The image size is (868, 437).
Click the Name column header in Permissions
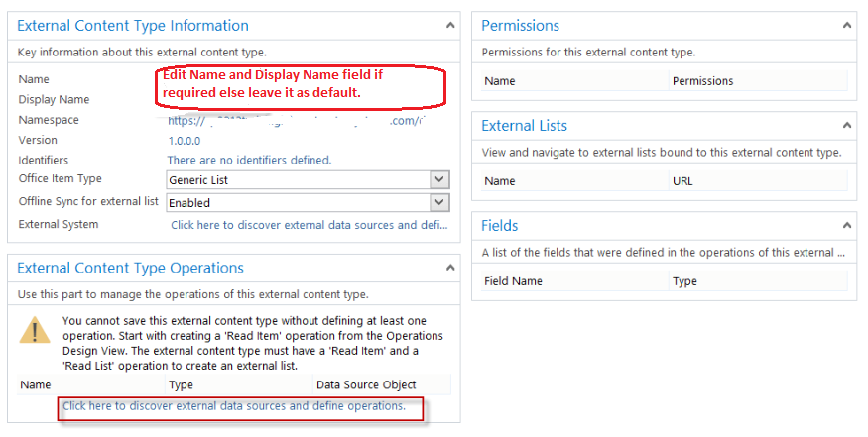[500, 81]
